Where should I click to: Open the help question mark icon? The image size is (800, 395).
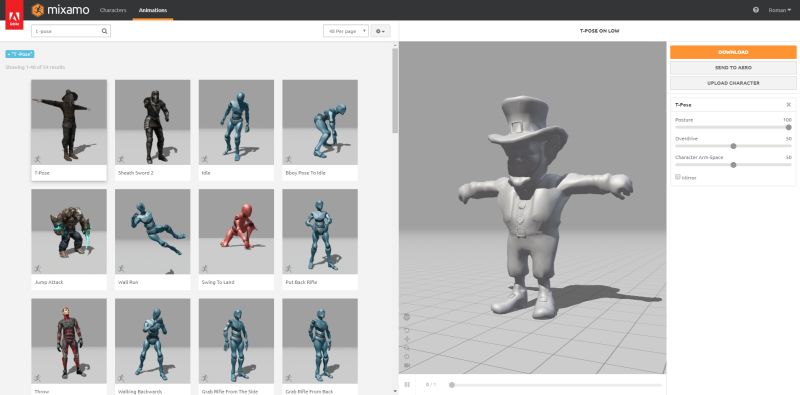(x=756, y=10)
